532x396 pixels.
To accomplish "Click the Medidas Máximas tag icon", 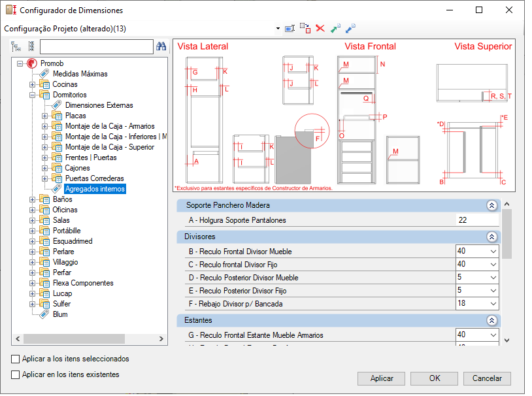I will coord(44,74).
